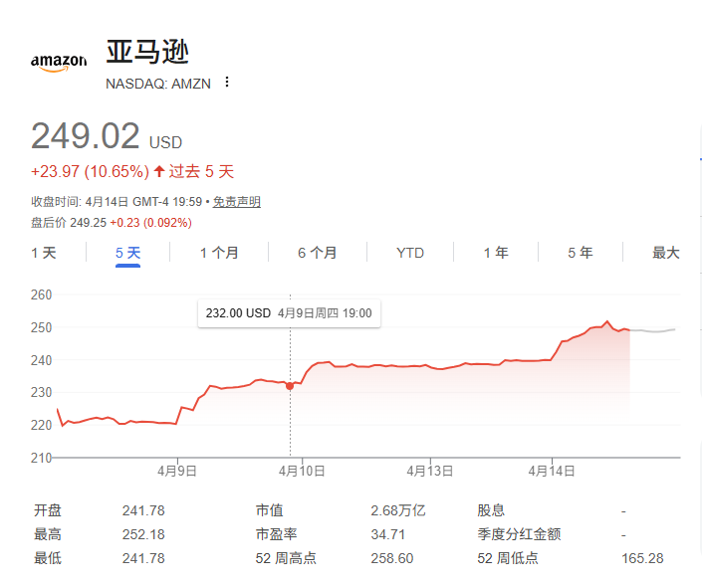702x588 pixels.
Task: Click the 亚马逊 company title
Action: (147, 52)
